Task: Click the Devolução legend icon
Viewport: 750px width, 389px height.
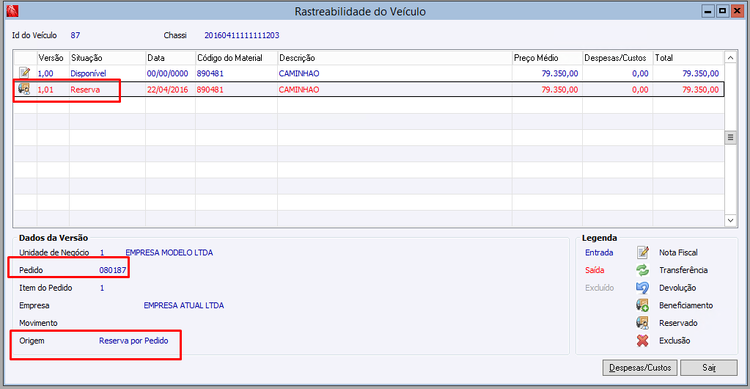Action: (x=642, y=288)
